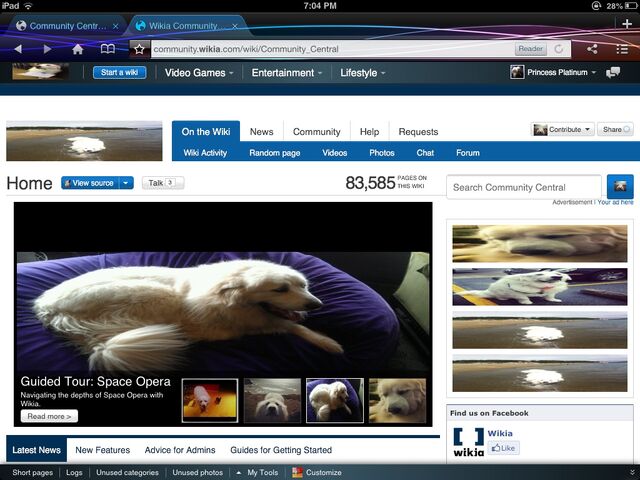Click the Princess Platinum avatar image
Image resolution: width=640 pixels, height=480 pixels.
click(x=517, y=72)
